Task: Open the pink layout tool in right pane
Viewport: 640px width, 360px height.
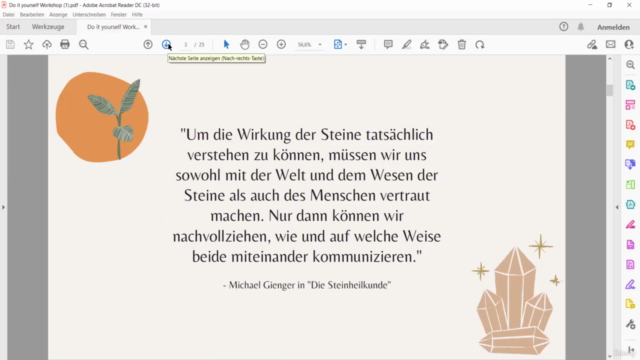Action: tap(630, 105)
